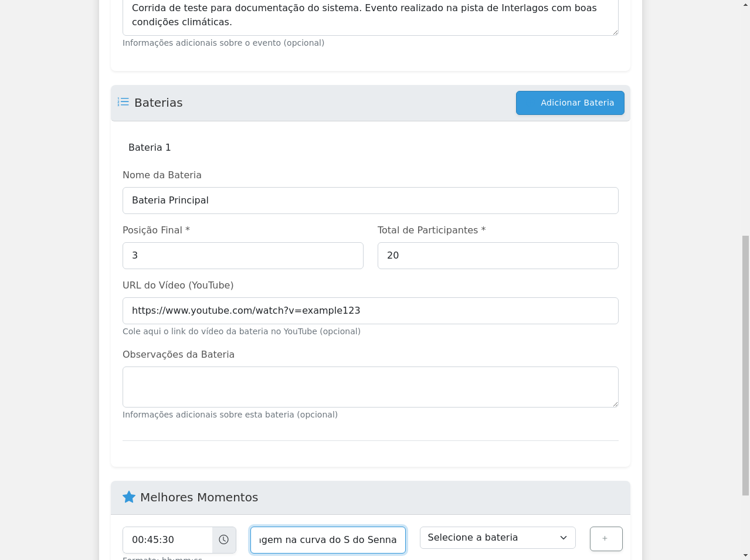This screenshot has width=750, height=560.
Task: Click the YouTube video URL field
Action: [370, 311]
